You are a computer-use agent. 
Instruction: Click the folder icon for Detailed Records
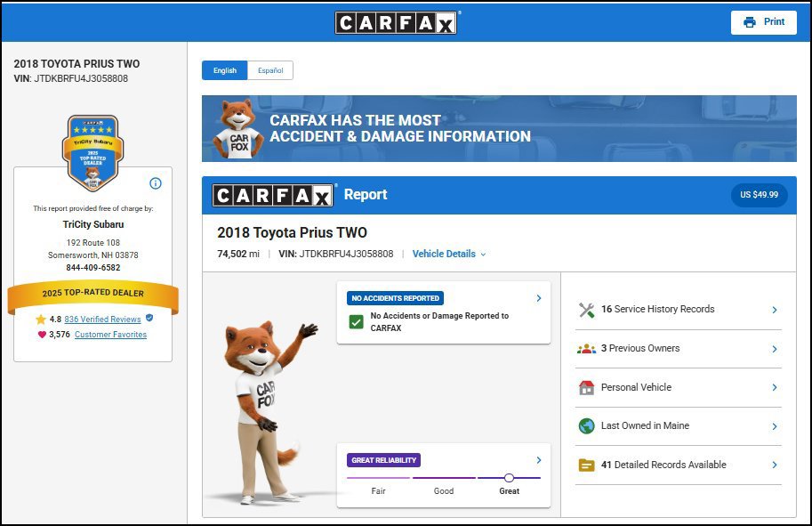coord(586,465)
